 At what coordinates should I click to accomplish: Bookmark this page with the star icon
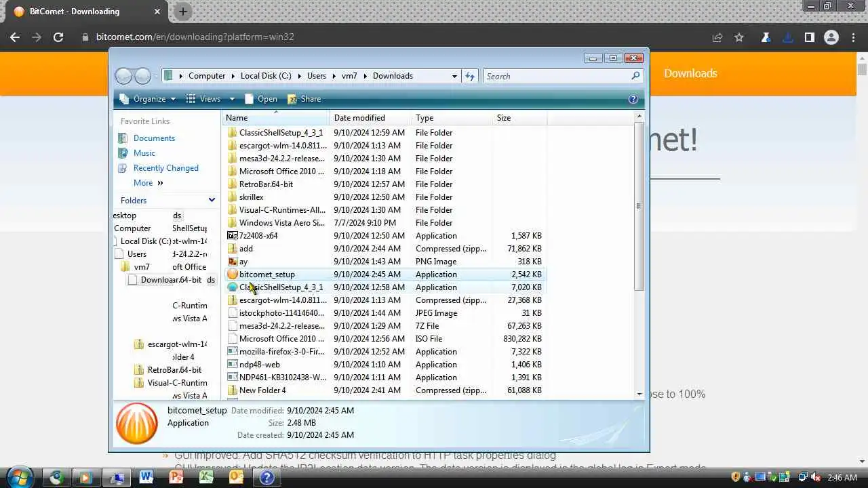click(x=739, y=37)
